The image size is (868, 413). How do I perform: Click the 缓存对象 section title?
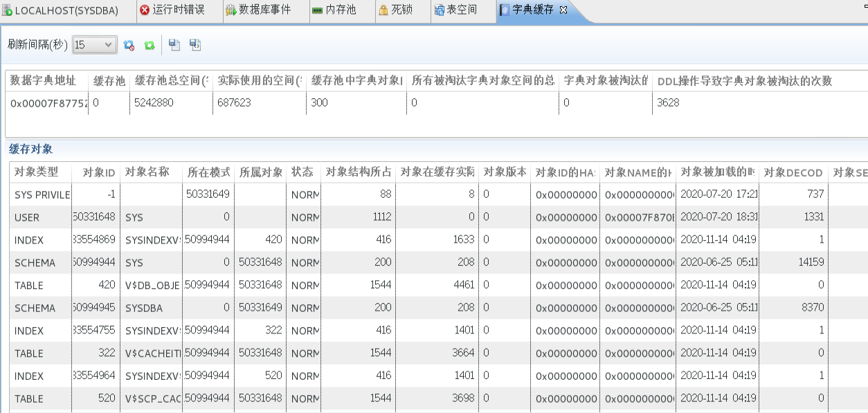pyautogui.click(x=30, y=149)
